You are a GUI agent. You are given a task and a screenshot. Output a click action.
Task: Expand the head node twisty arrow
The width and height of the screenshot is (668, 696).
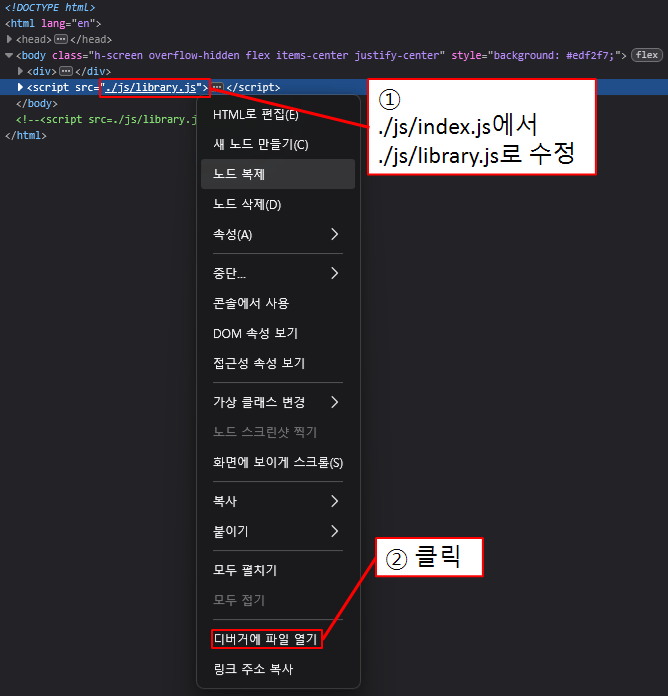tap(8, 39)
